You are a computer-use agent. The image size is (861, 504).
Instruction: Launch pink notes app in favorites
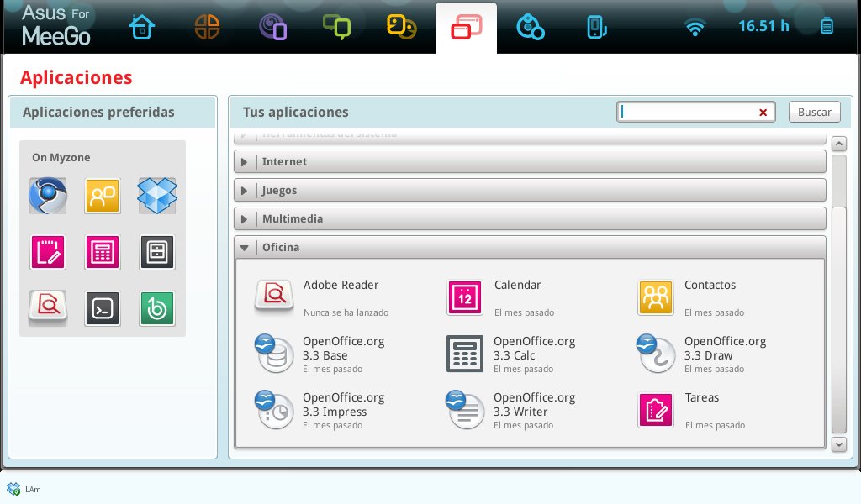(x=48, y=252)
